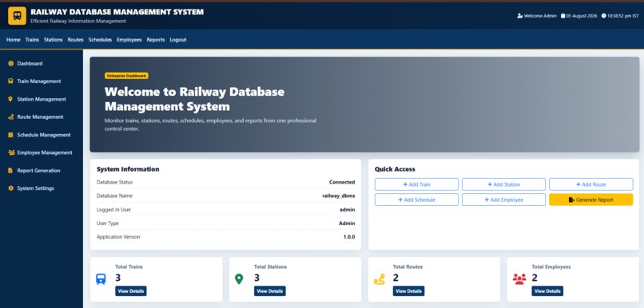Click the yellow route icon in Total Routes card
The width and height of the screenshot is (644, 308).
tap(379, 279)
